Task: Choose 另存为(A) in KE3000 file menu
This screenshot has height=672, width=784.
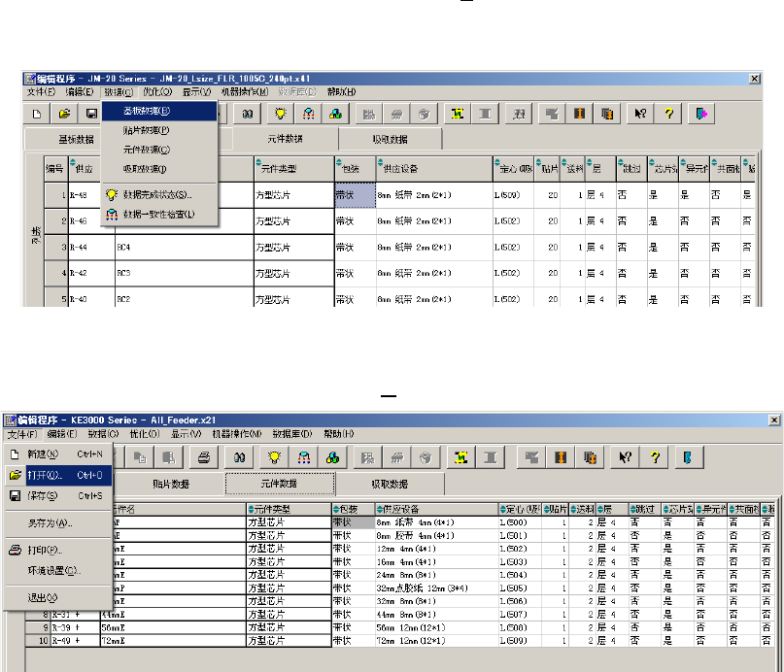Action: [58, 523]
